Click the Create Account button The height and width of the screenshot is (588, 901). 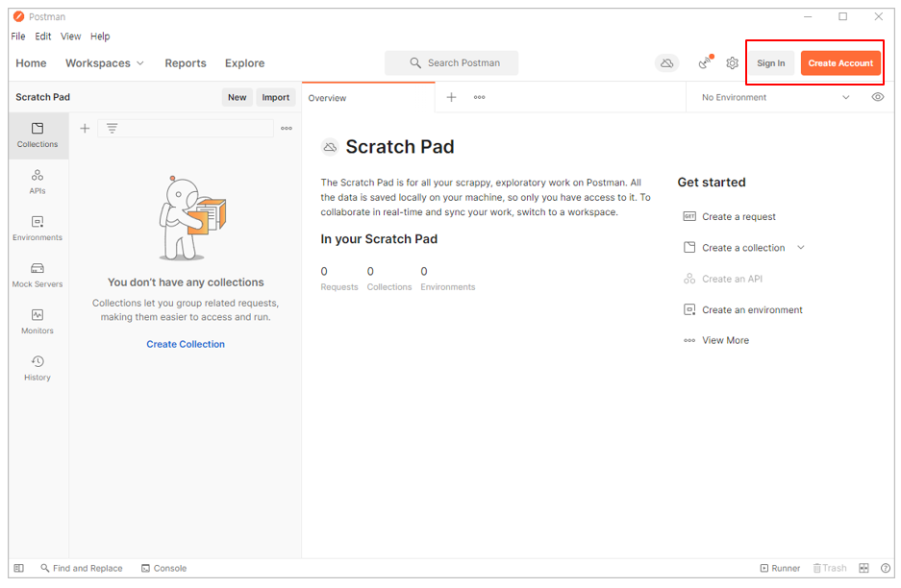pyautogui.click(x=840, y=63)
